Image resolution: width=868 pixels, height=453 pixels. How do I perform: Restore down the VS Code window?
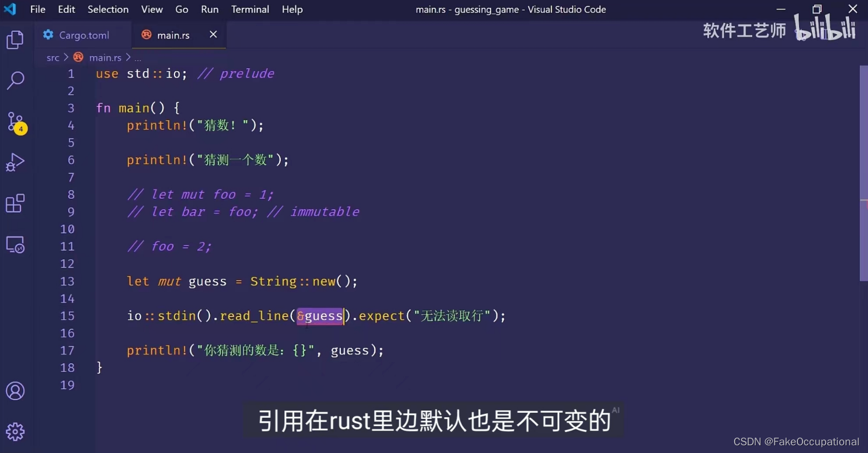point(817,9)
